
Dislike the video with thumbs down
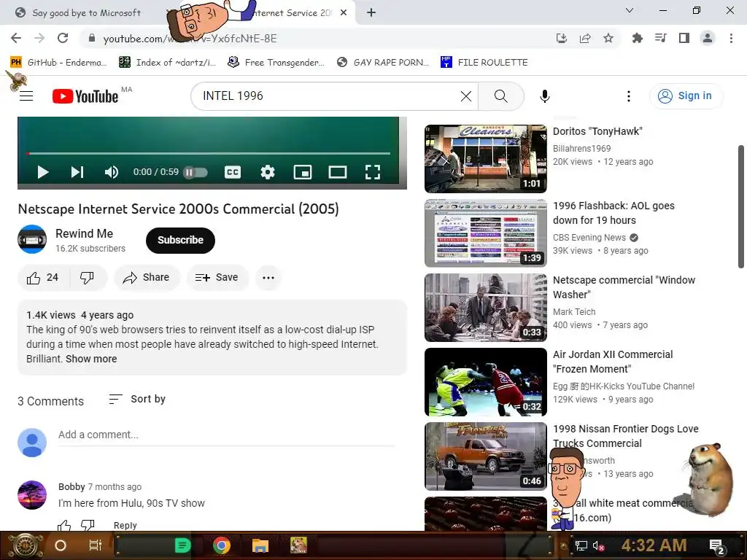[88, 278]
